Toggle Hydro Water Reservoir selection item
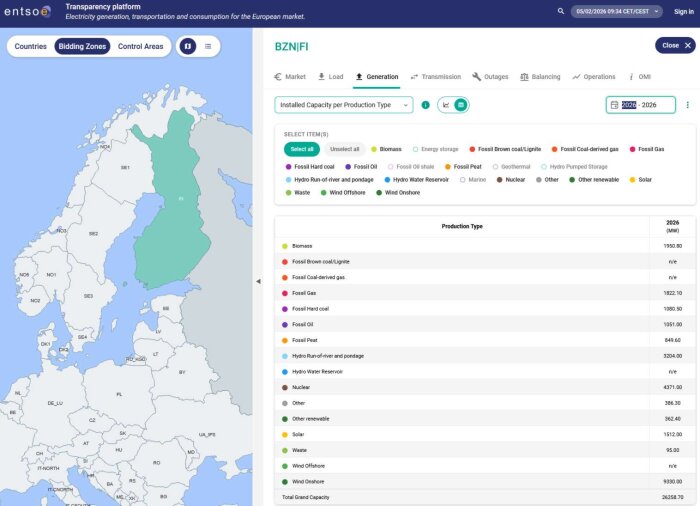The width and height of the screenshot is (700, 506). (x=417, y=180)
